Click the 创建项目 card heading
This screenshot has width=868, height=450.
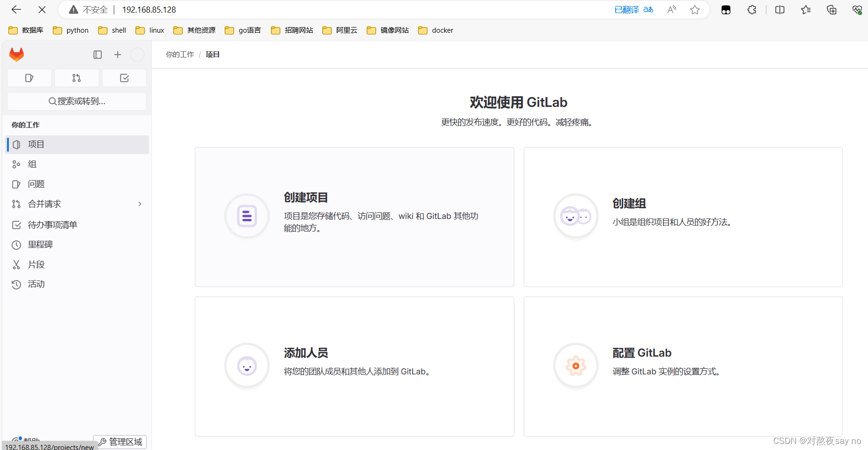coord(306,197)
